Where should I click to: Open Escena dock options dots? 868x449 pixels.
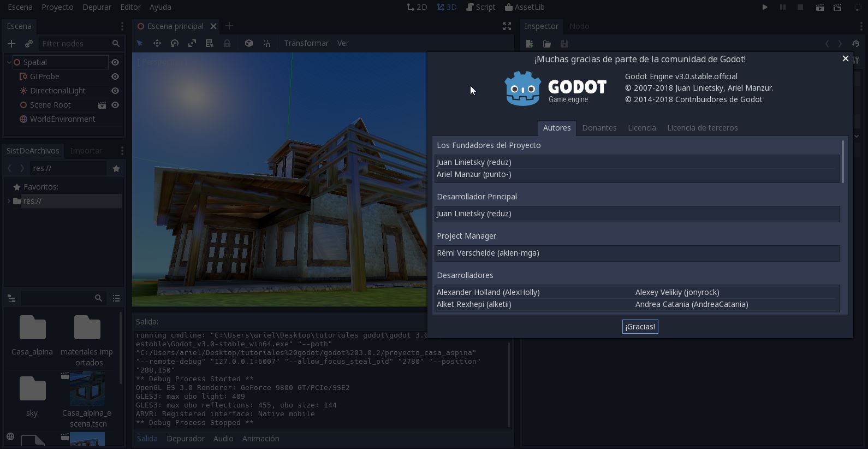(x=122, y=26)
